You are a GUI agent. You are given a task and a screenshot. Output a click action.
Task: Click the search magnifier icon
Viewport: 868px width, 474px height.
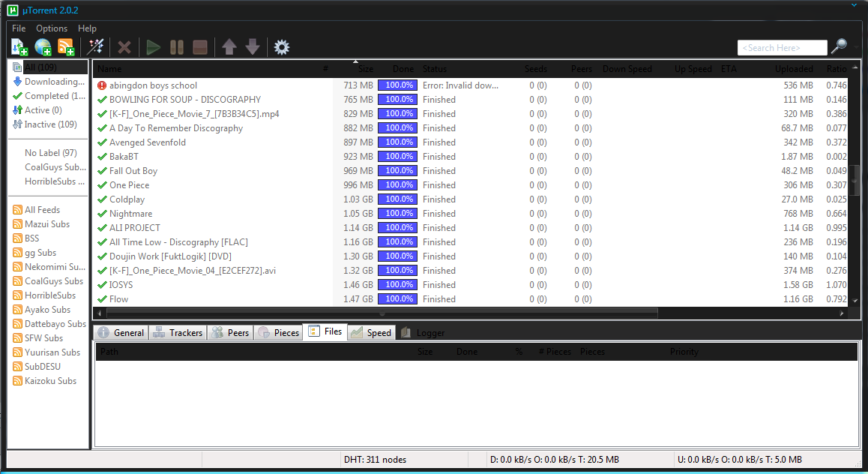click(x=840, y=46)
